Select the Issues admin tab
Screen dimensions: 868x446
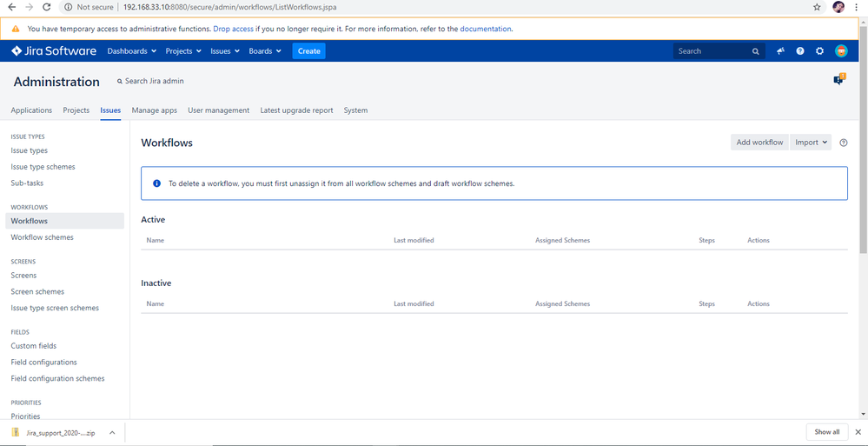click(110, 110)
